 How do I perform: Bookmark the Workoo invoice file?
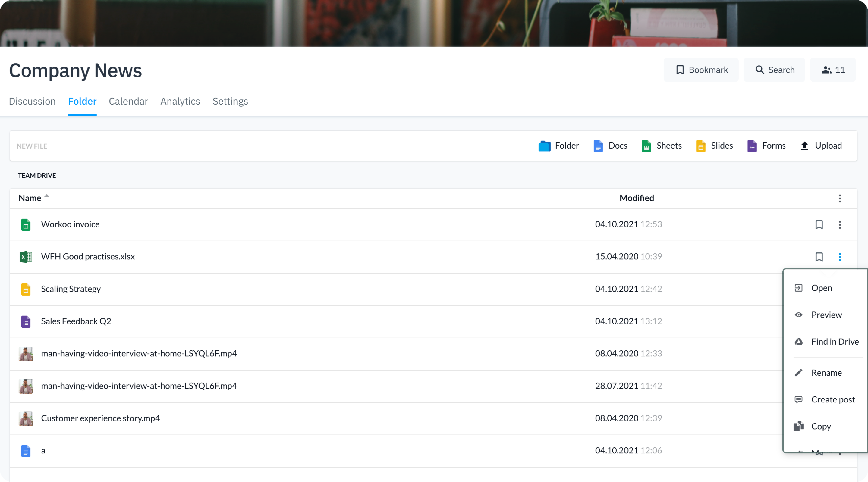click(x=819, y=224)
